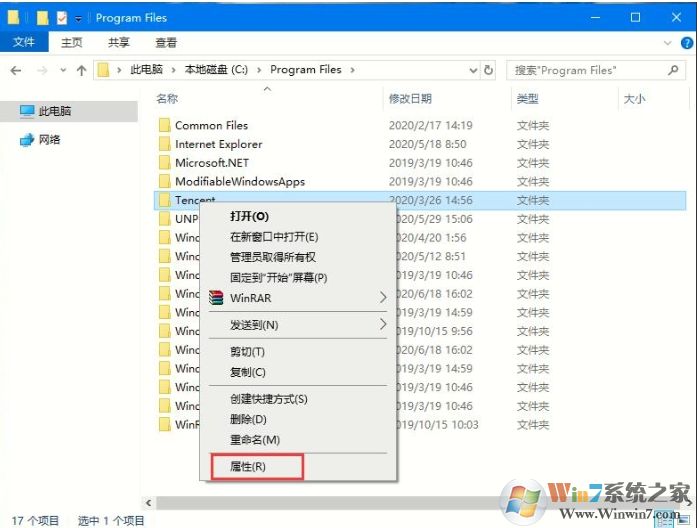Choose 打开(O) from the context menu
Viewport: 697px width, 528px height.
point(298,216)
